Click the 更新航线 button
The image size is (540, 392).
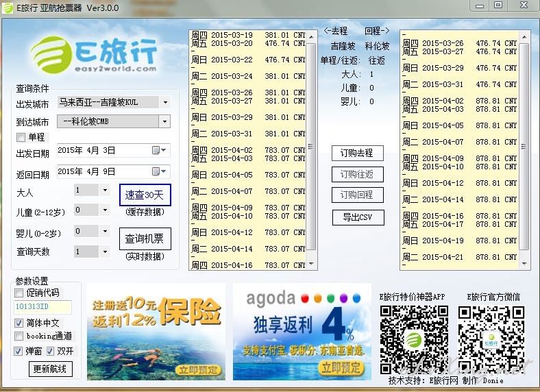tap(51, 369)
